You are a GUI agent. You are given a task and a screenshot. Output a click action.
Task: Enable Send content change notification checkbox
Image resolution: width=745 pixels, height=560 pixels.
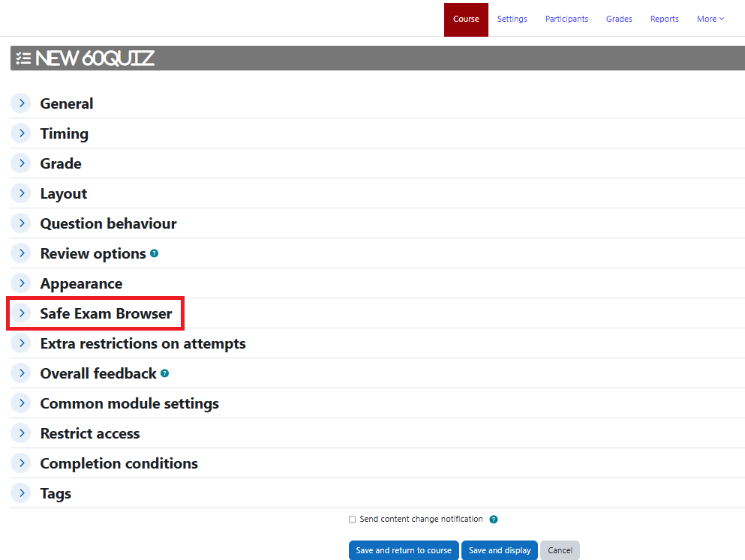352,520
